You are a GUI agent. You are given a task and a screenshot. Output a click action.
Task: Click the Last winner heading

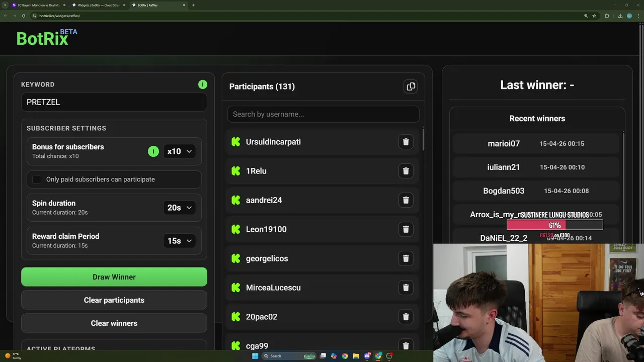pos(537,85)
